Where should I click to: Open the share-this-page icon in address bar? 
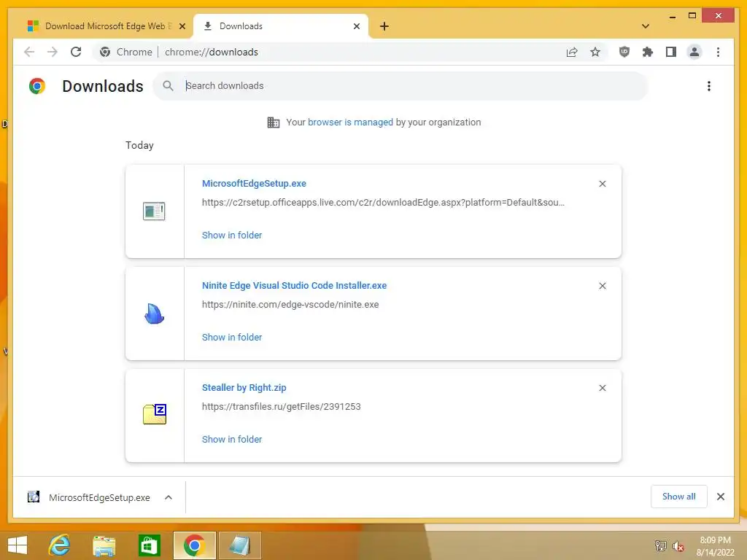[x=572, y=52]
